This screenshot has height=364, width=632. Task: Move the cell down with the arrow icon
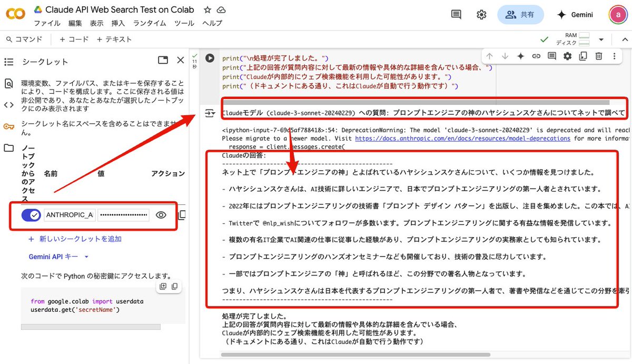(x=505, y=56)
